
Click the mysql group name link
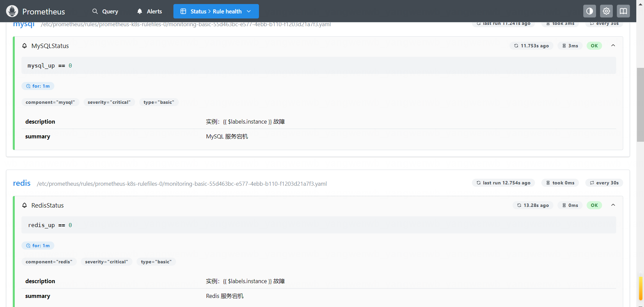click(23, 25)
